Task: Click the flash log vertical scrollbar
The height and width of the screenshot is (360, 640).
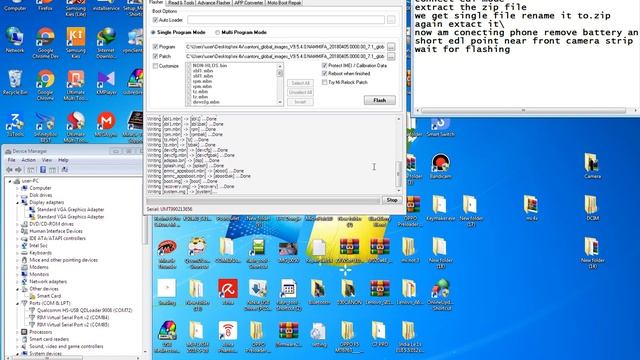Action: (x=399, y=154)
